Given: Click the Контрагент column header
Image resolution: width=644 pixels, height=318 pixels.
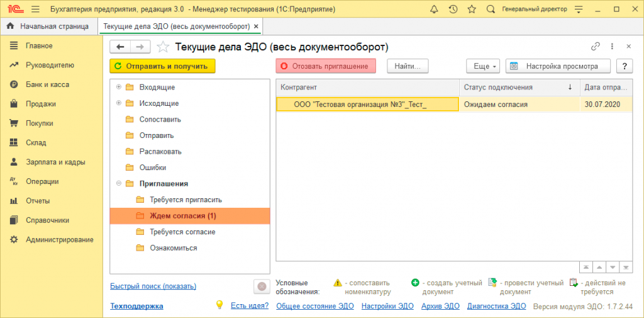Looking at the screenshot, I should tap(367, 87).
